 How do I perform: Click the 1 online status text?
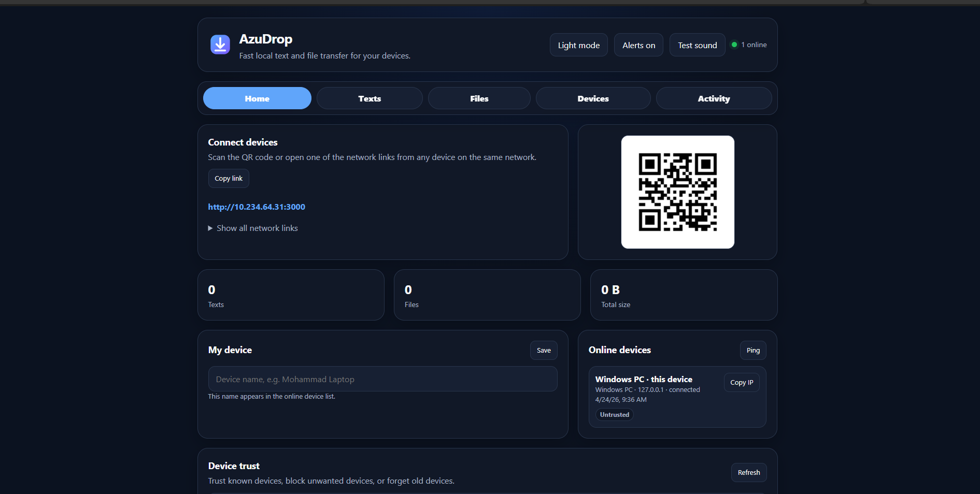tap(754, 45)
